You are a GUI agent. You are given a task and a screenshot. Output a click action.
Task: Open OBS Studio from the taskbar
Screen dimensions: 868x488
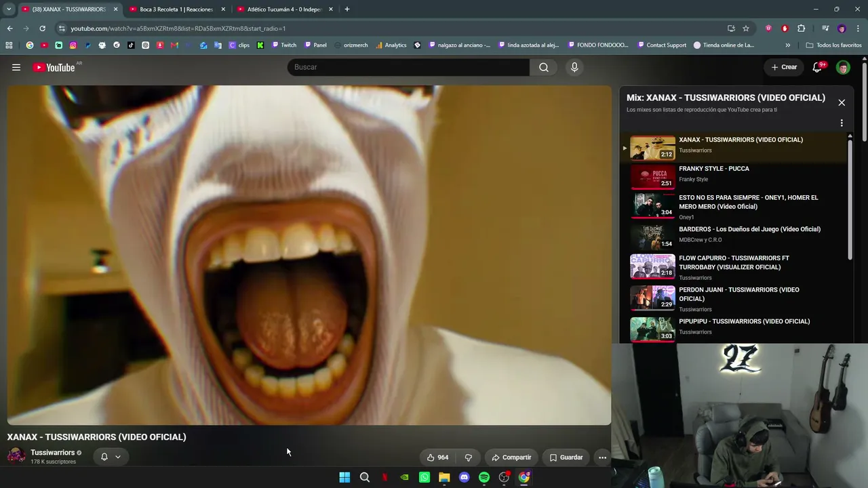(504, 477)
